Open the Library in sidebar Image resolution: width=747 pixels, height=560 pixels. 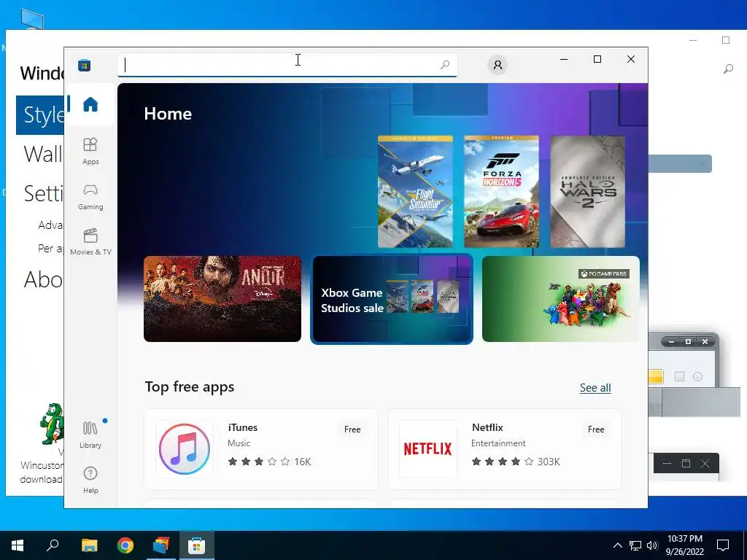[x=90, y=435]
